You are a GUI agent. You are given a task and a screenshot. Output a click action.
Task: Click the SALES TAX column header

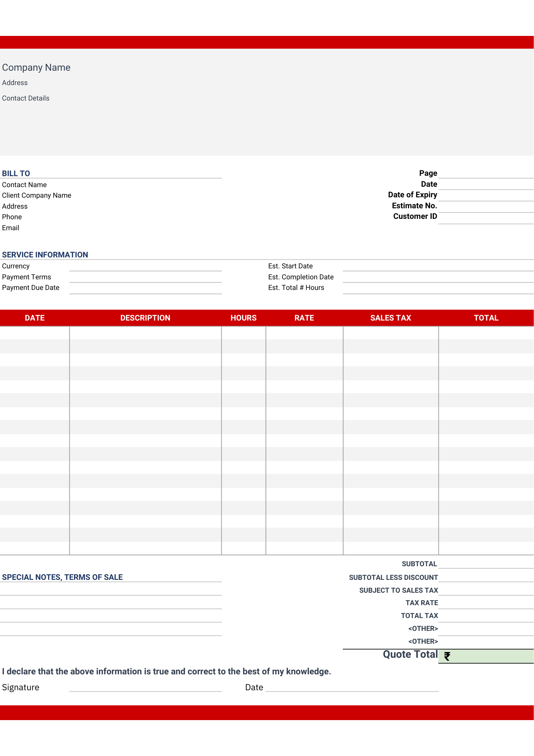(x=390, y=318)
